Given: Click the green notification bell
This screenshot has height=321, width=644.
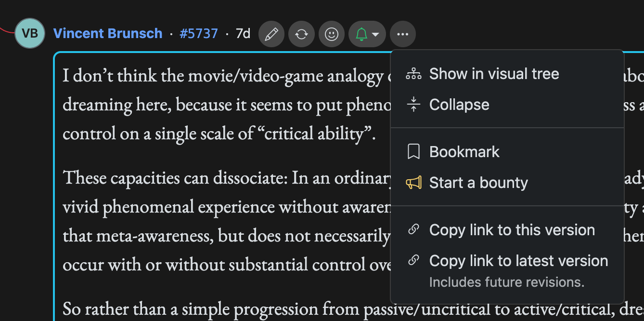Looking at the screenshot, I should 361,34.
